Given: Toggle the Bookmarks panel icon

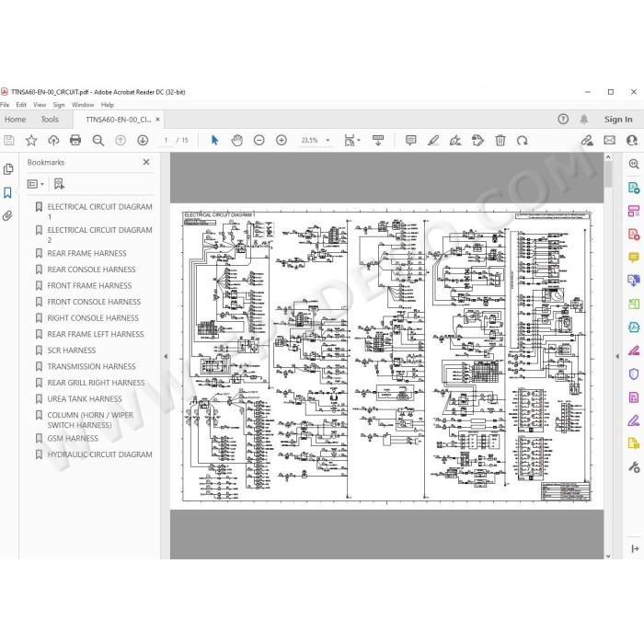Looking at the screenshot, I should 7,192.
